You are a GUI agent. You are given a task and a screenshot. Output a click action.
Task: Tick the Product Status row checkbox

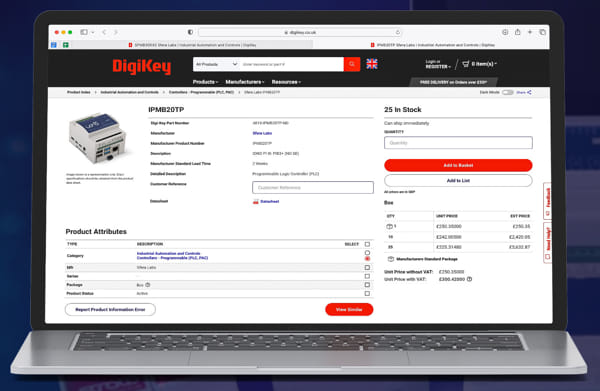click(x=367, y=293)
